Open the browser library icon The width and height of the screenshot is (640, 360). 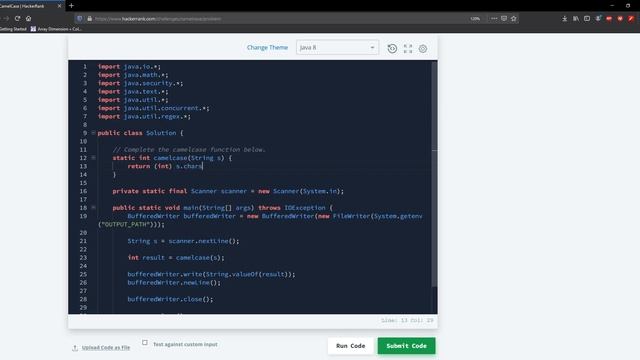click(576, 18)
